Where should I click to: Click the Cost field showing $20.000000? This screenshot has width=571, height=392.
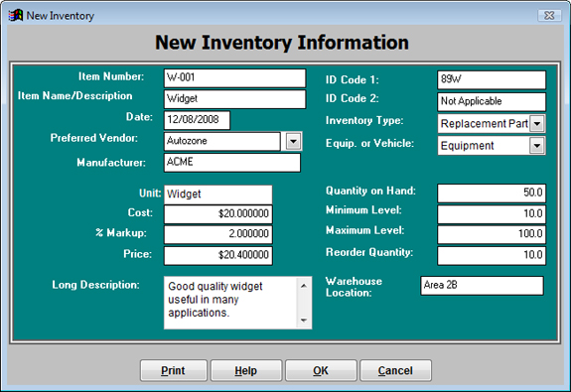click(218, 214)
